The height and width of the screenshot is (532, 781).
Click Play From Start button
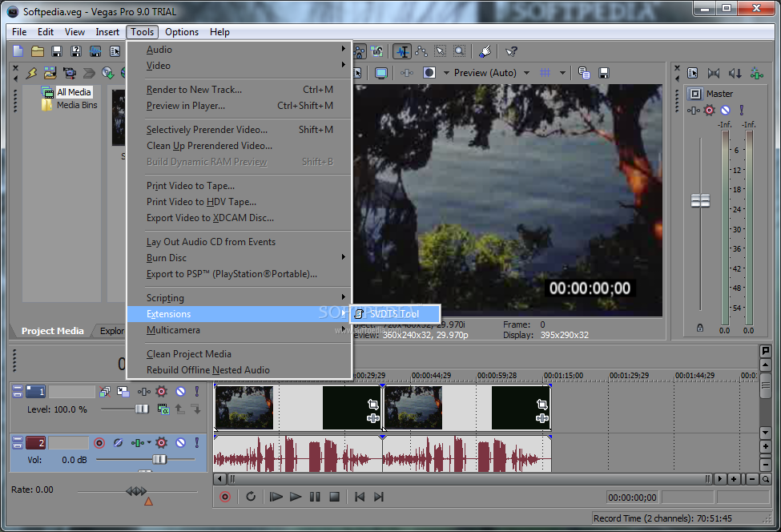[276, 497]
